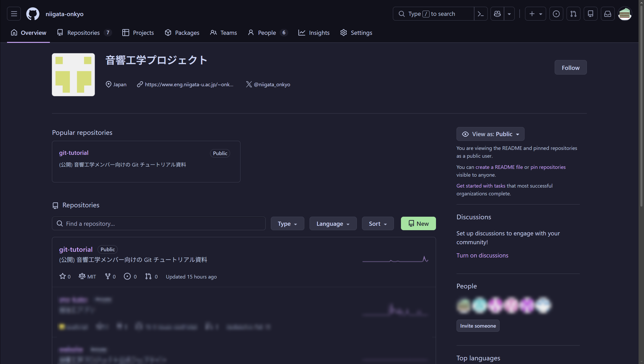
Task: Create a New repository
Action: coord(418,223)
